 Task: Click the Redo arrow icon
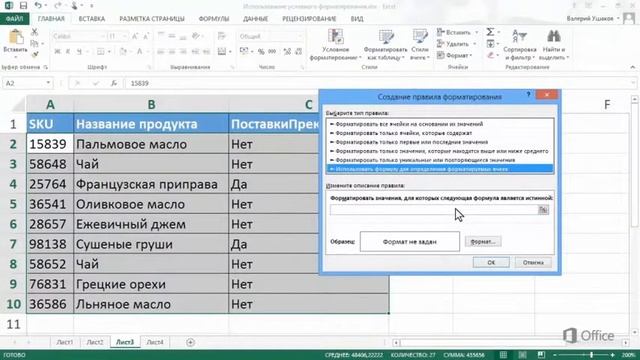coord(58,6)
